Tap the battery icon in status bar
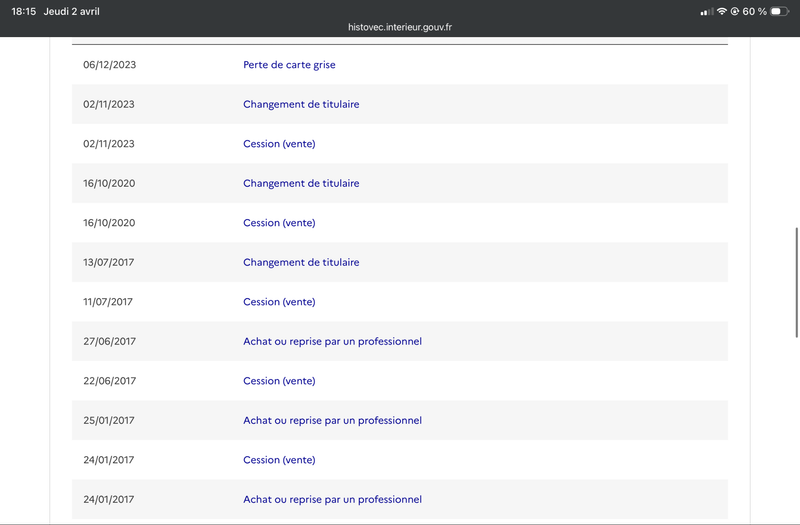800x525 pixels. tap(779, 11)
